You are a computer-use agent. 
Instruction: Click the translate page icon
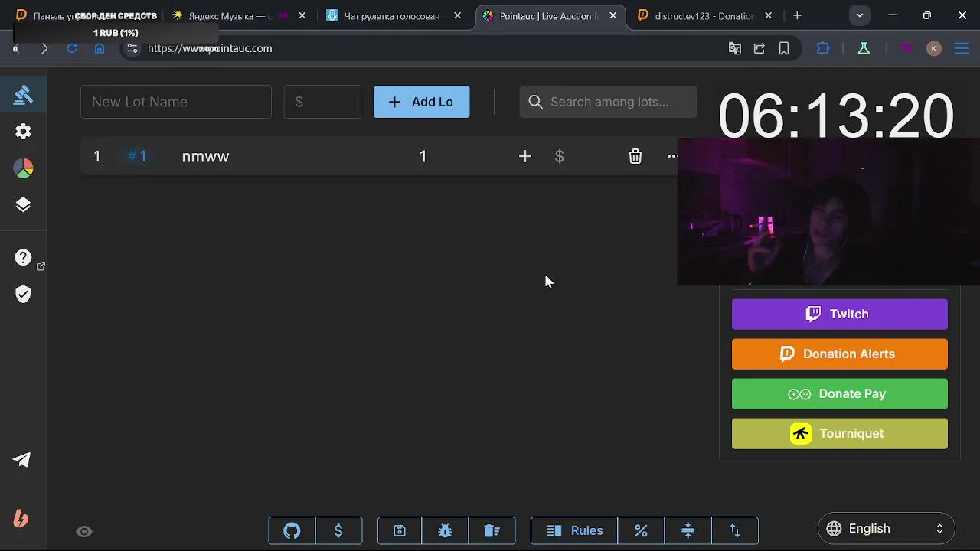[734, 48]
